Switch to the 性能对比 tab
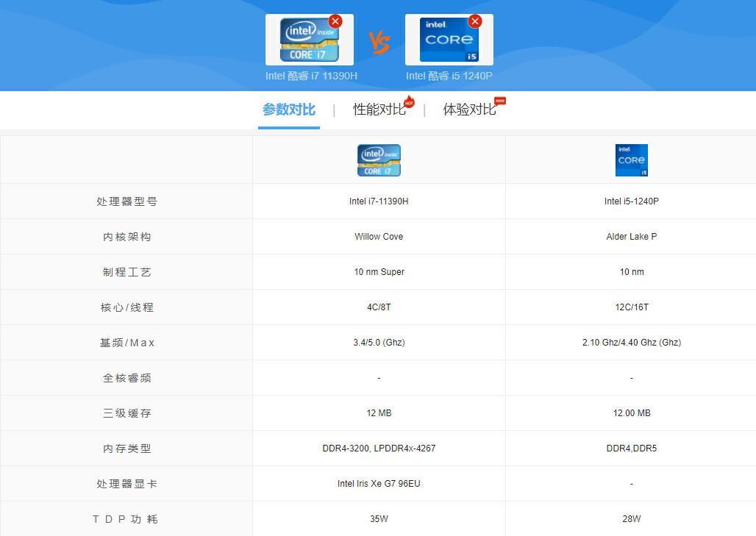The height and width of the screenshot is (536, 756). coord(379,110)
